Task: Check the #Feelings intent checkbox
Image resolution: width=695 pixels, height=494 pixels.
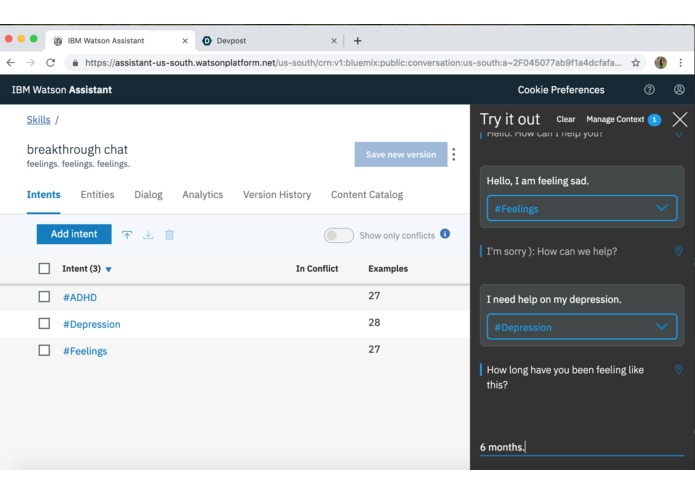Action: [44, 350]
